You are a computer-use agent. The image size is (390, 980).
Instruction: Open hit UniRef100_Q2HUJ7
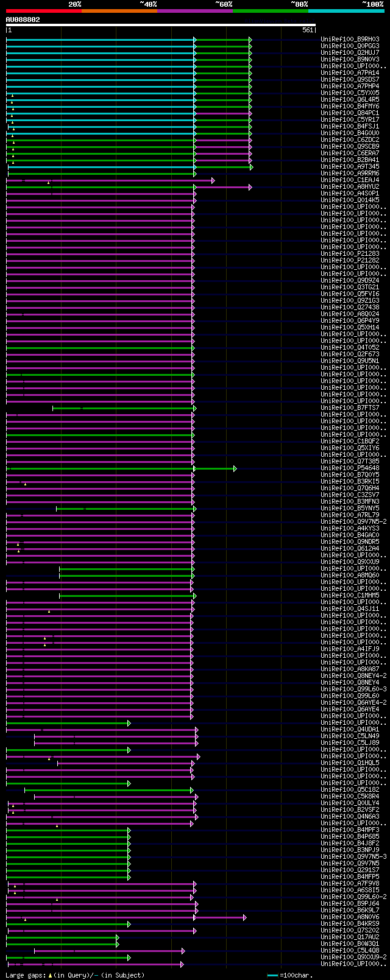[350, 52]
